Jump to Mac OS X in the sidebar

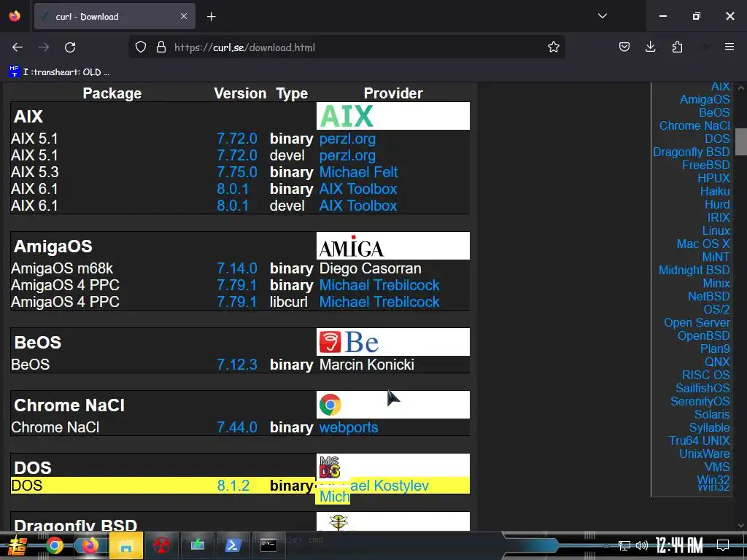pyautogui.click(x=703, y=244)
